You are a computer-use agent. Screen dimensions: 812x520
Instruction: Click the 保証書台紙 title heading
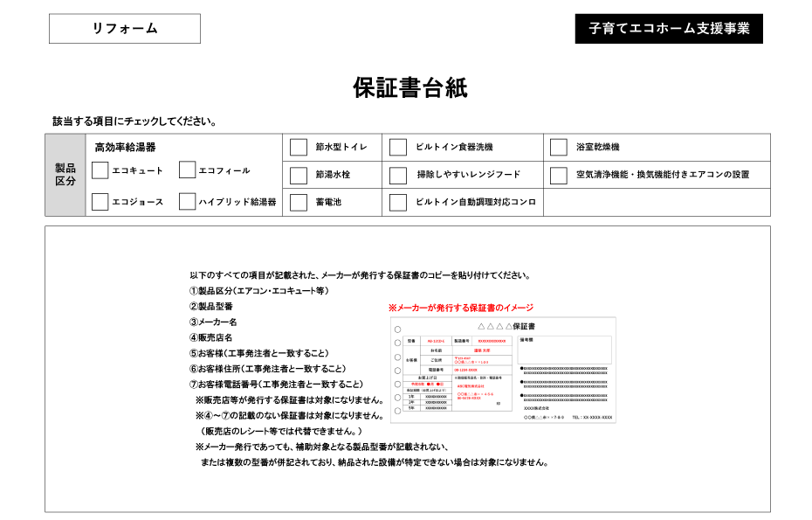click(409, 88)
